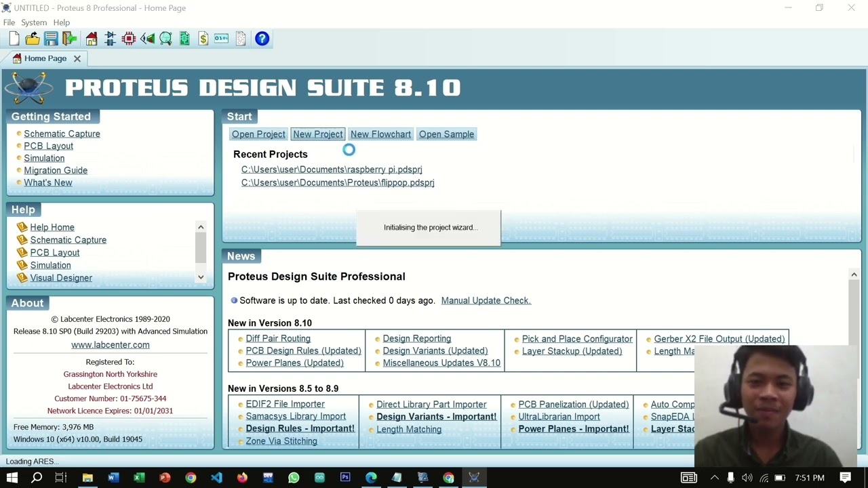Open PCB Layout in Help panel
This screenshot has height=488, width=868.
point(54,252)
